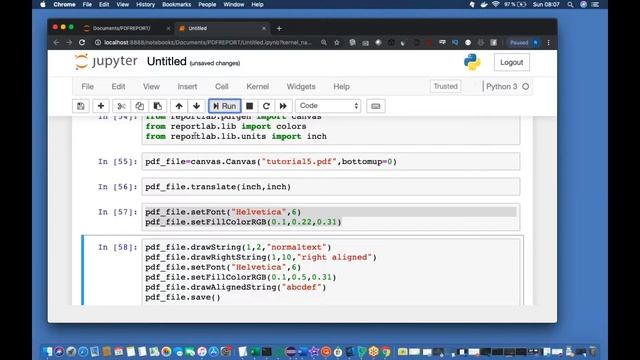Open the Jupyter File menu

point(87,87)
